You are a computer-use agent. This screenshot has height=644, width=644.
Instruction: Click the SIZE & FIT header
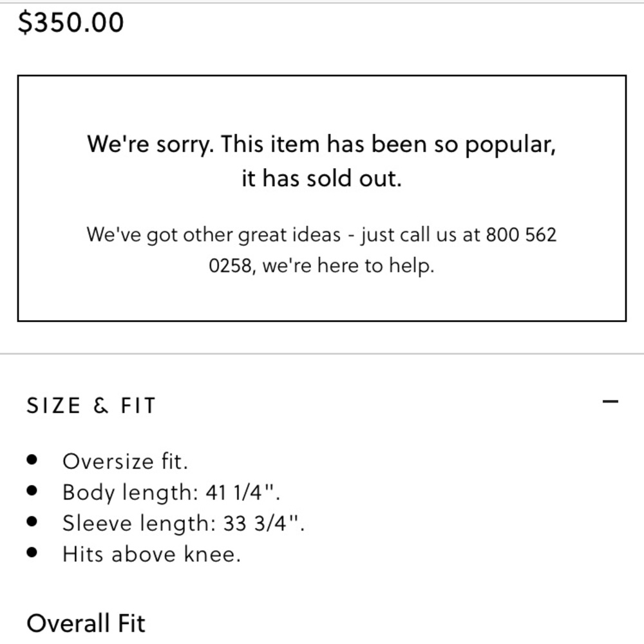click(91, 406)
